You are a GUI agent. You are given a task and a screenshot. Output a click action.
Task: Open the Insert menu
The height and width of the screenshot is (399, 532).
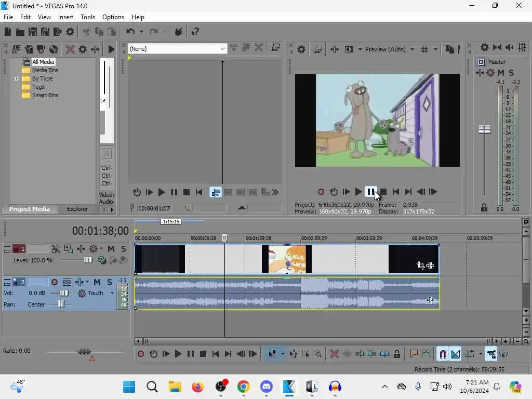click(x=65, y=17)
